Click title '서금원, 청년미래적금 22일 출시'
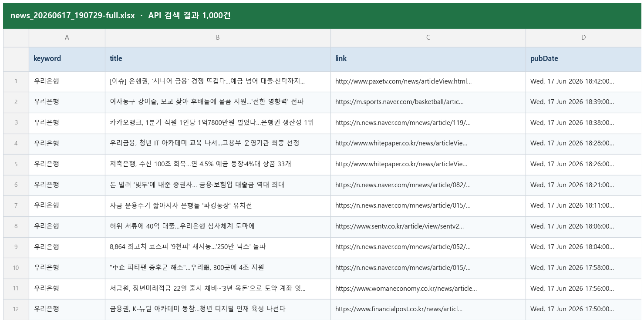This screenshot has width=644, height=323. coord(218,289)
